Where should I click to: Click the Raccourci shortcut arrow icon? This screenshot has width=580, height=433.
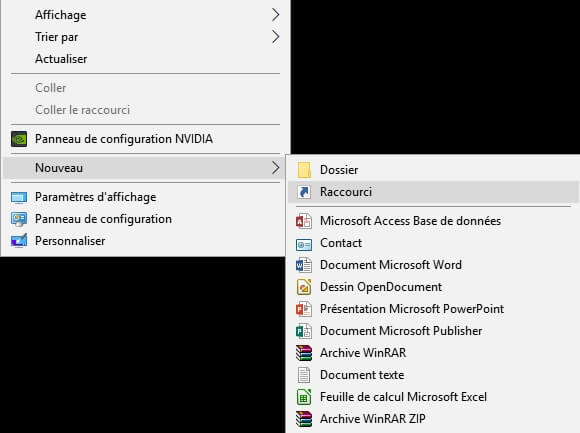304,192
